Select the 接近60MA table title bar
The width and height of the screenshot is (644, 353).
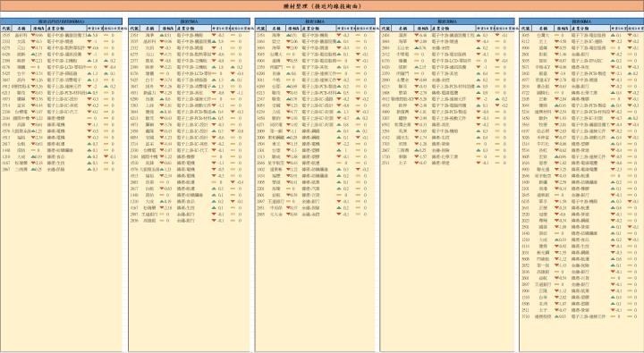[x=581, y=21]
